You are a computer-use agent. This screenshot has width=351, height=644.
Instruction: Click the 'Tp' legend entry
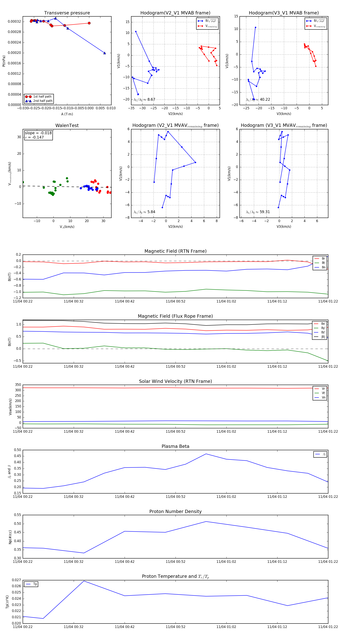tap(31, 584)
